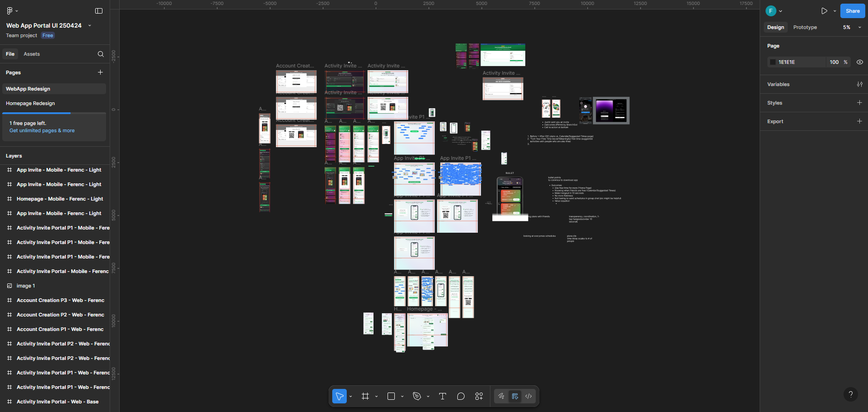Click the blue Share button
The image size is (868, 412).
(853, 11)
